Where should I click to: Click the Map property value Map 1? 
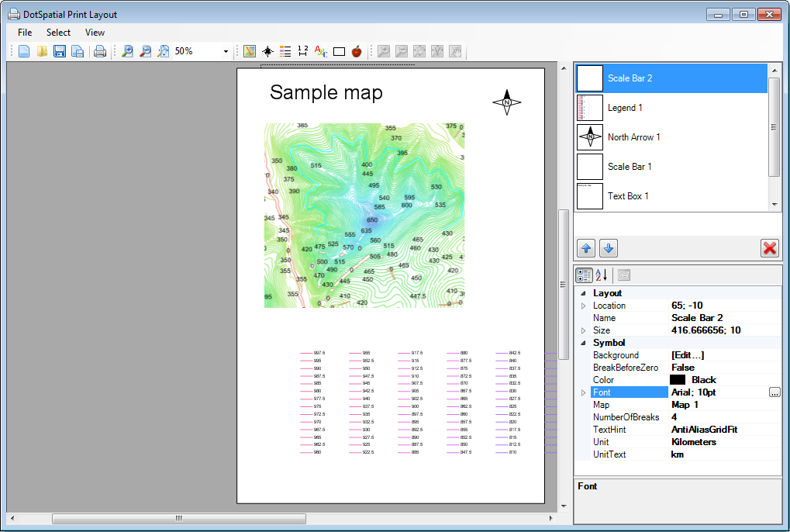[725, 405]
